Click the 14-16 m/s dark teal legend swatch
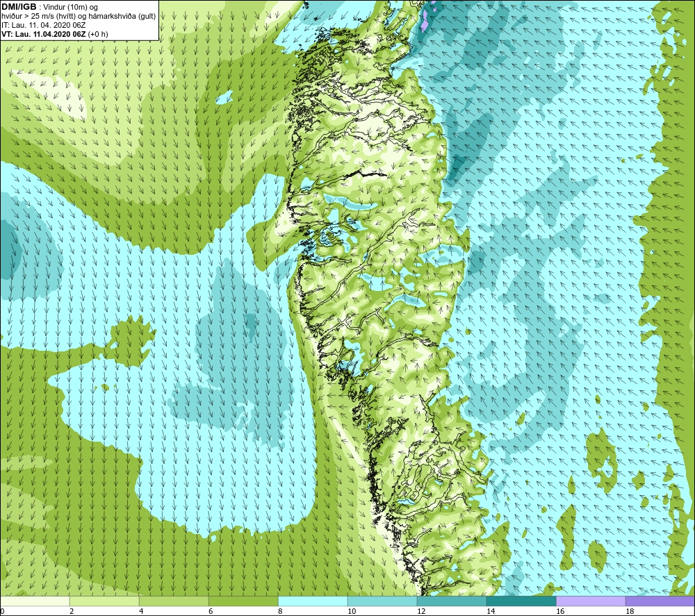 pyautogui.click(x=521, y=601)
